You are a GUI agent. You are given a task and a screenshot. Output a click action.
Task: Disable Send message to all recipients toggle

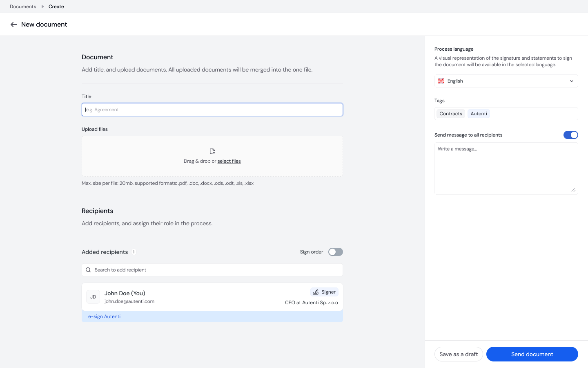570,135
